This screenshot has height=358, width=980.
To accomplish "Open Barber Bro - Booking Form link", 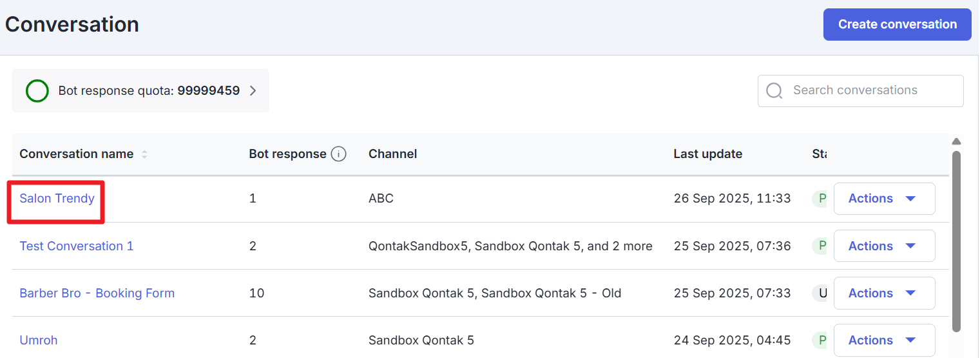I will click(97, 293).
